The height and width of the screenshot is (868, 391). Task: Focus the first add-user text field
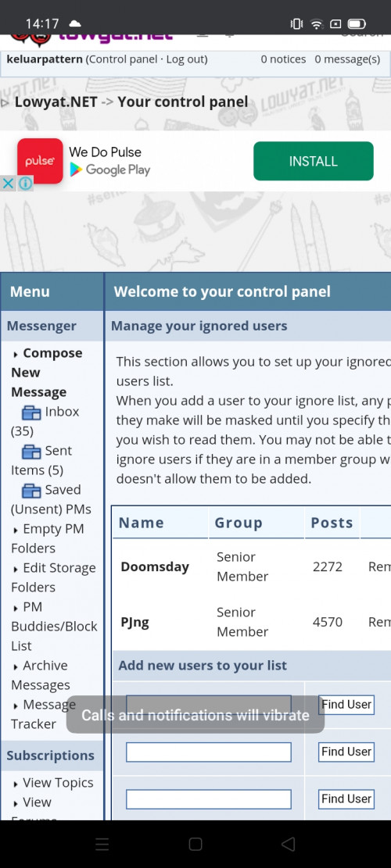point(208,705)
